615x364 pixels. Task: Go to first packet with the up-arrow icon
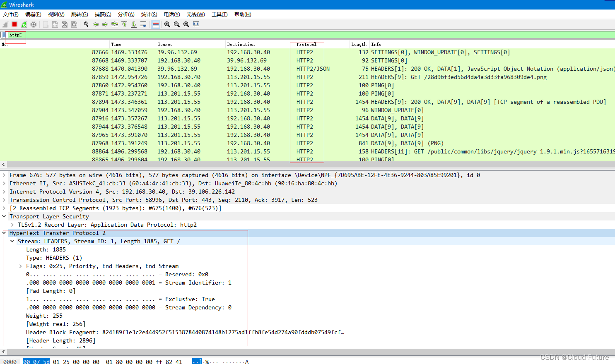click(x=124, y=24)
